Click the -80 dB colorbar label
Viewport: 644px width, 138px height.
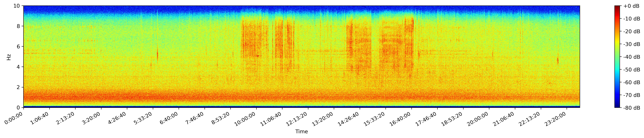[x=632, y=108]
